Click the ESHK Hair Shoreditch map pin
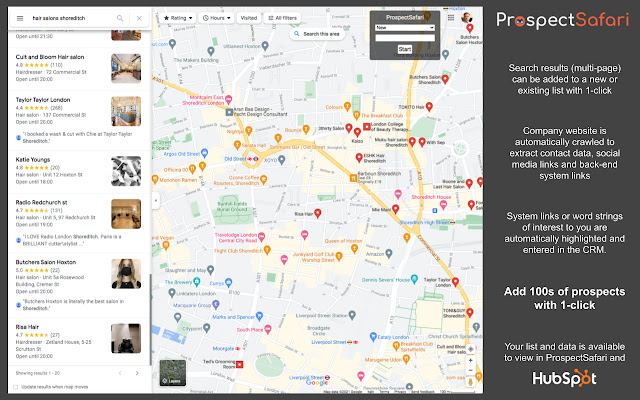Viewport: 640px width, 400px height. click(359, 157)
